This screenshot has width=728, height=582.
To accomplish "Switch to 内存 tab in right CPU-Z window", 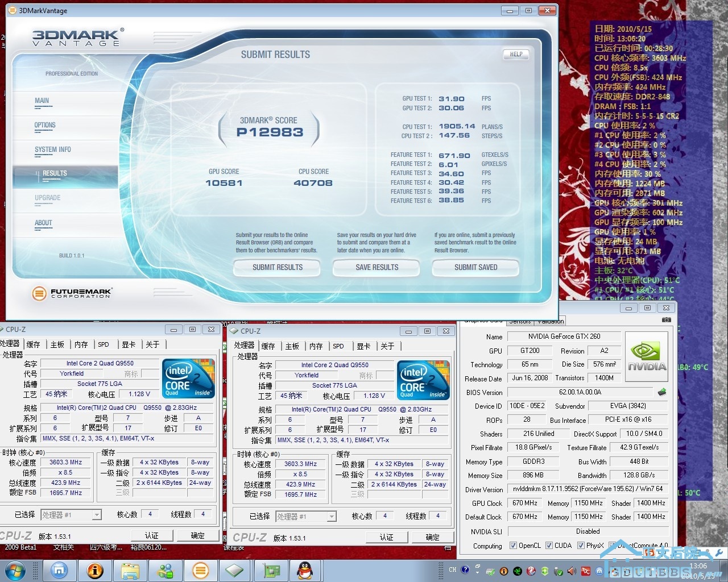I will coord(316,346).
